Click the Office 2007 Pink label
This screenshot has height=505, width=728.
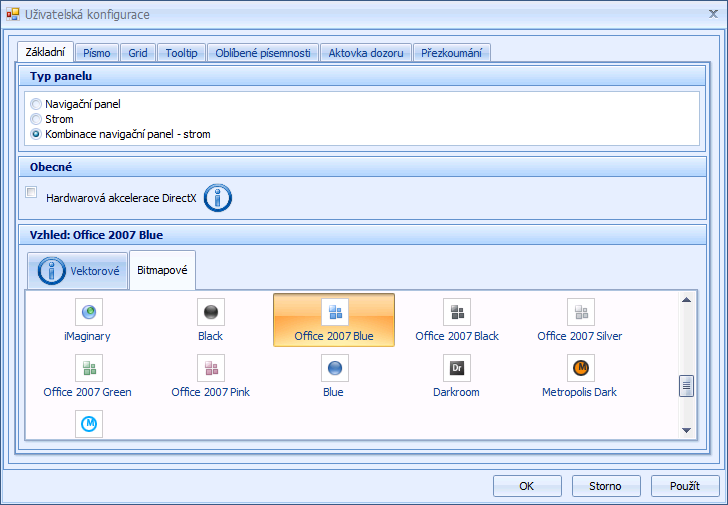[211, 392]
